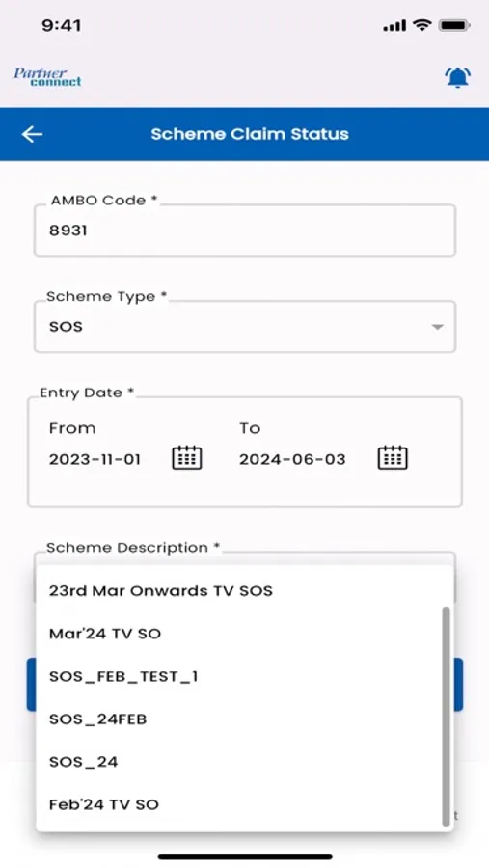Tap the Partner Connect logo
This screenshot has height=868, width=489.
pos(47,77)
